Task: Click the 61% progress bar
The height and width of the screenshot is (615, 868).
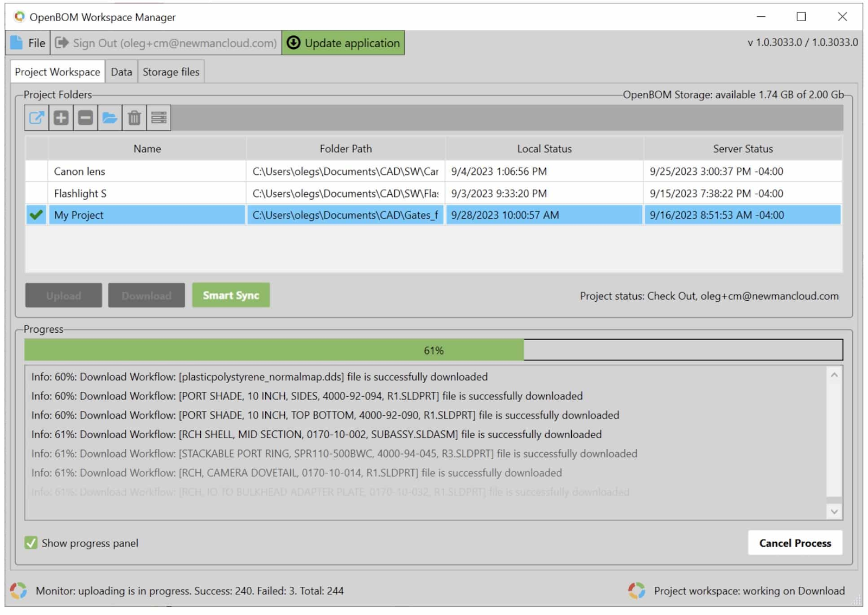Action: click(433, 351)
